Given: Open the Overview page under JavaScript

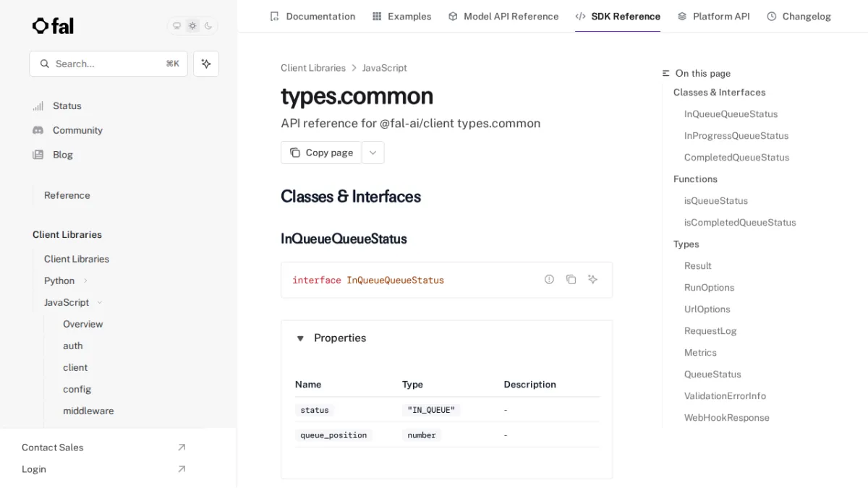Looking at the screenshot, I should [83, 324].
